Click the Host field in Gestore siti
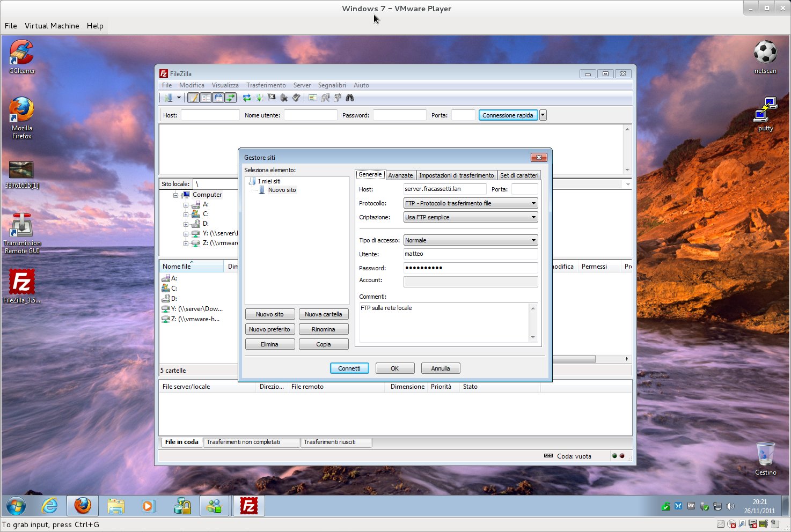 click(445, 189)
